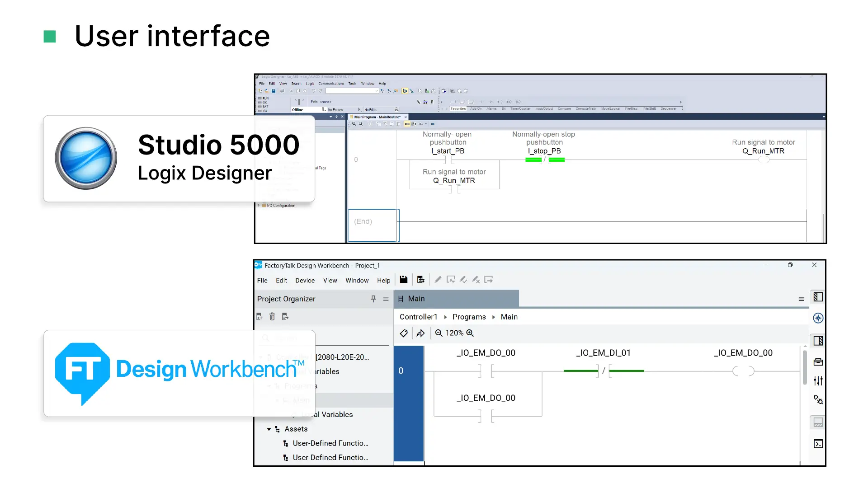The image size is (868, 488).
Task: Click the delete trash icon in Project Organizer
Action: pos(272,317)
